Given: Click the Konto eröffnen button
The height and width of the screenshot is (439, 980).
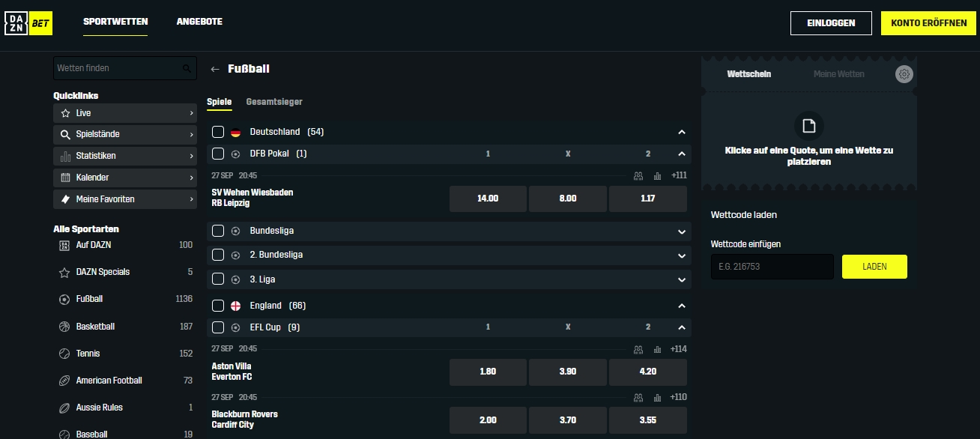Looking at the screenshot, I should pyautogui.click(x=928, y=23).
